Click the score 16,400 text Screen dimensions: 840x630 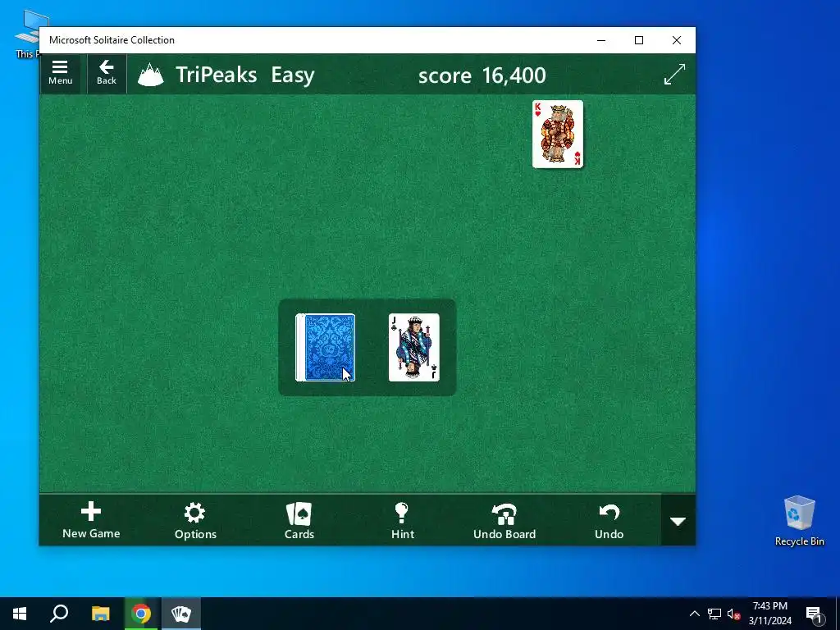pyautogui.click(x=482, y=75)
